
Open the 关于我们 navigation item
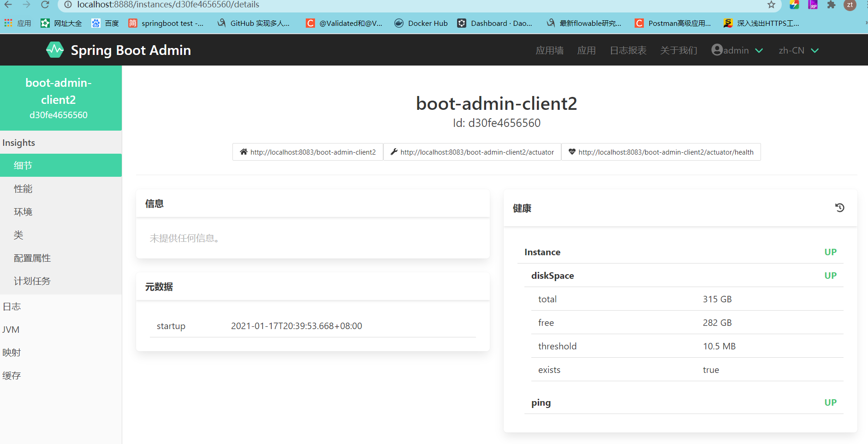coord(678,50)
